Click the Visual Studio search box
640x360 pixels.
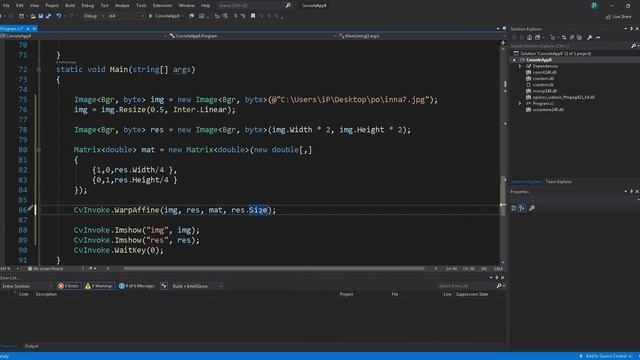pyautogui.click(x=254, y=5)
